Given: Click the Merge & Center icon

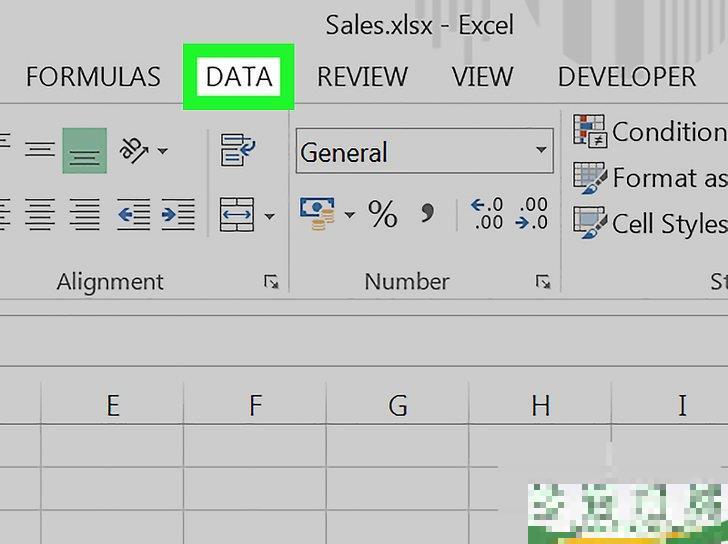Looking at the screenshot, I should point(237,214).
